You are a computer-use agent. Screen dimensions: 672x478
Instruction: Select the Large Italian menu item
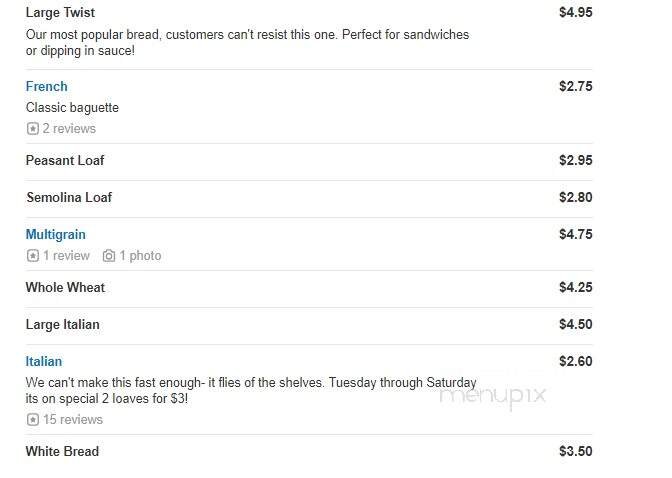point(63,325)
